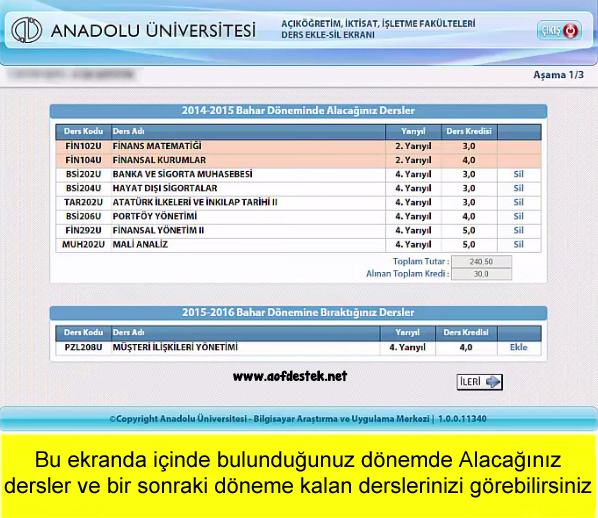Remove BANKA VE SİGORTA MUHASEBESİ with Sil
Viewport: 598px width, 518px height.
pos(518,174)
